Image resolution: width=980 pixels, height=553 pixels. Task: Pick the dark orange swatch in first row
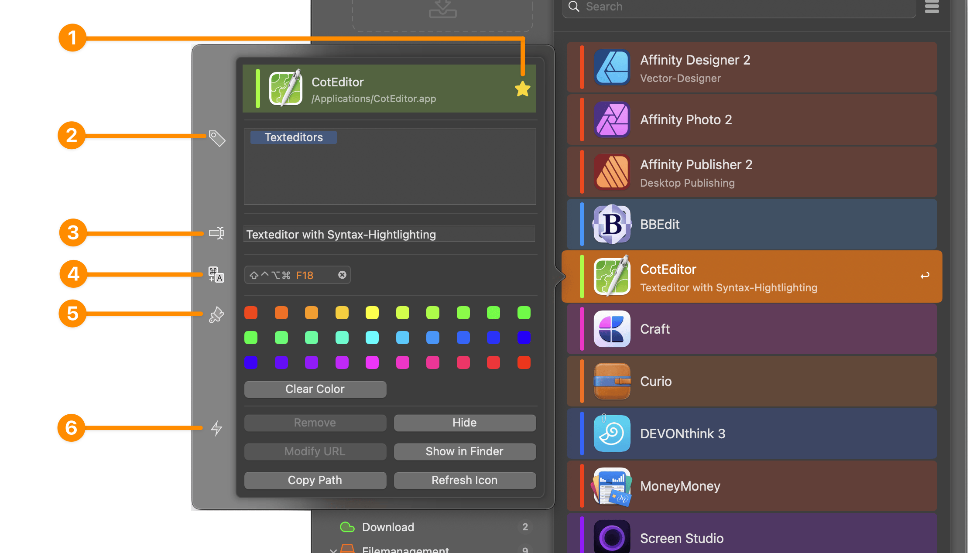point(281,313)
